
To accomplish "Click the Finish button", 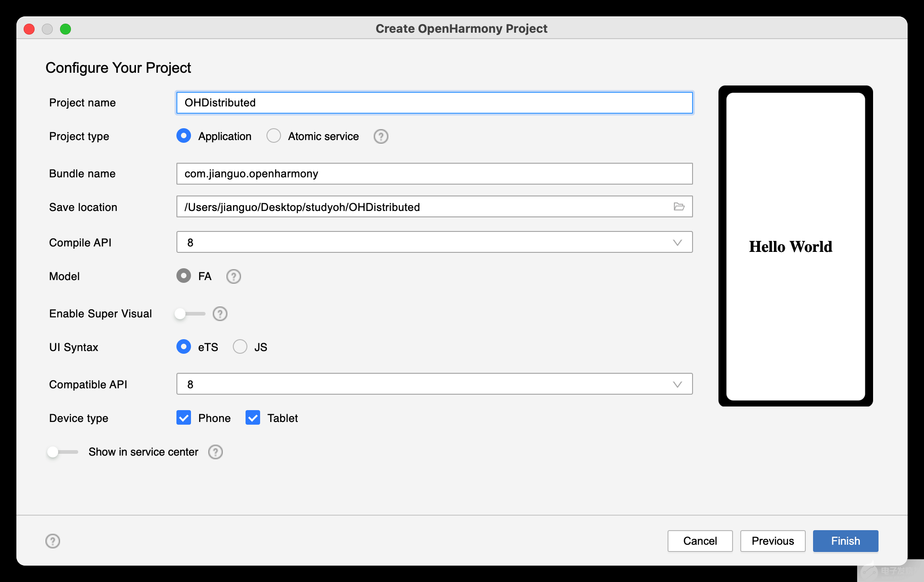I will click(845, 541).
